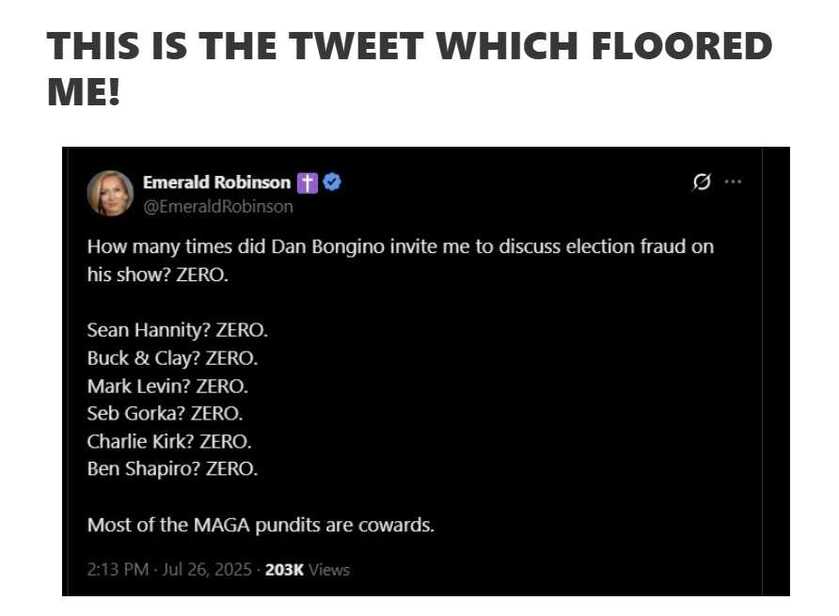This screenshot has height=616, width=839.
Task: Click the 203K Views count
Action: (307, 570)
